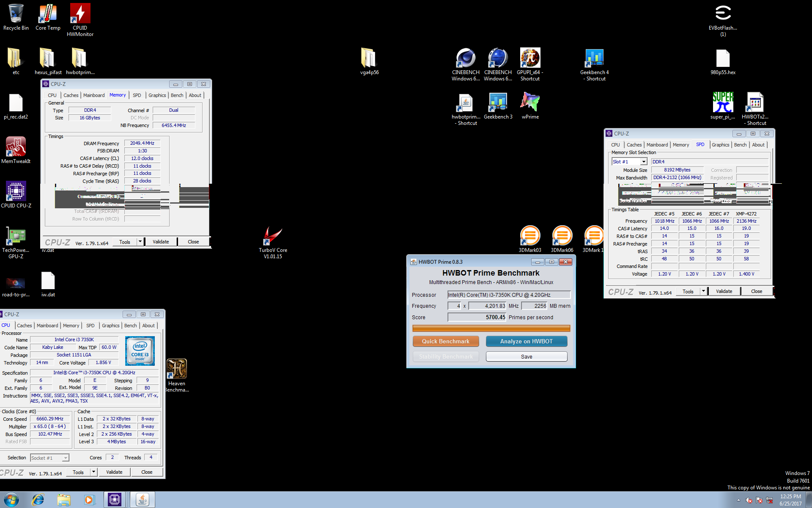Open Windows Explorer taskbar icon
812x508 pixels.
coord(64,500)
